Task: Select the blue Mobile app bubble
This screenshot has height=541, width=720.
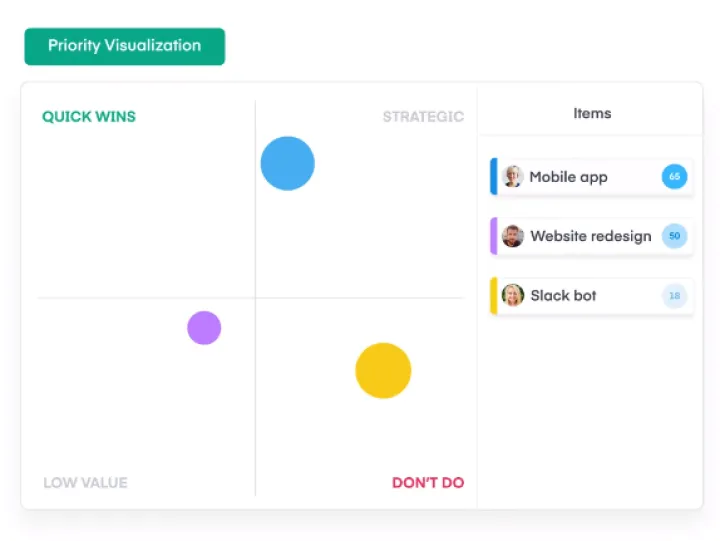Action: 287,163
